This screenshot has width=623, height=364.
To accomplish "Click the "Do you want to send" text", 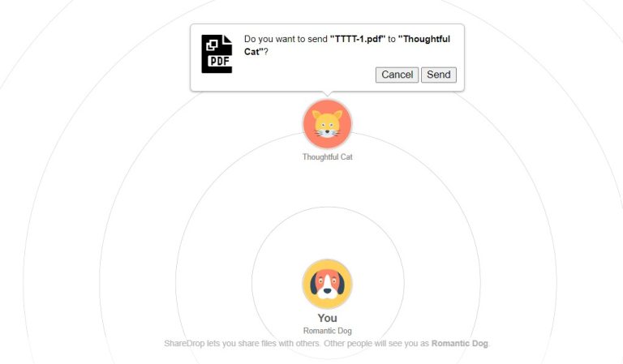I will pos(286,39).
